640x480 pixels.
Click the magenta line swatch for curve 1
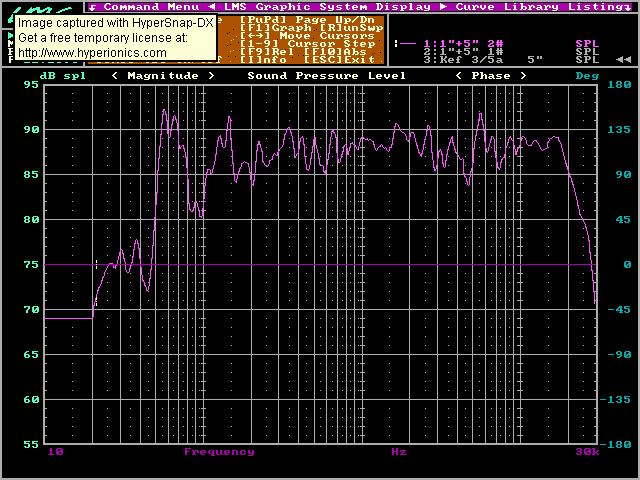tap(407, 43)
